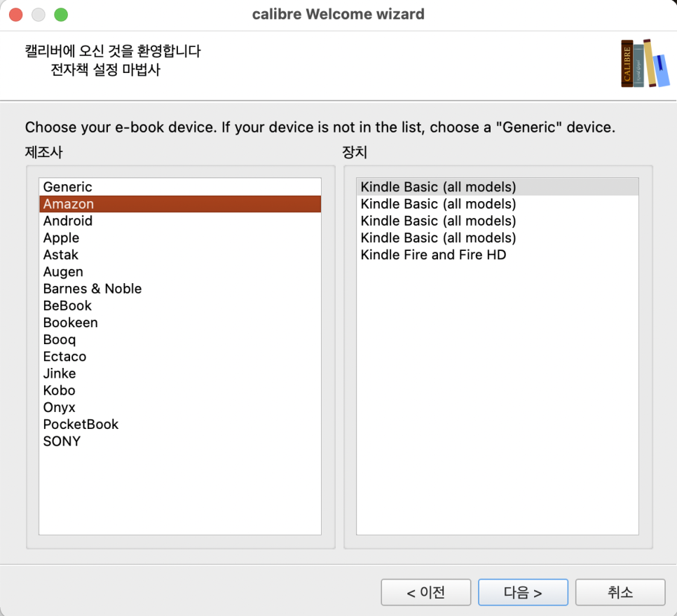Pick BeBook from the list

pyautogui.click(x=180, y=306)
